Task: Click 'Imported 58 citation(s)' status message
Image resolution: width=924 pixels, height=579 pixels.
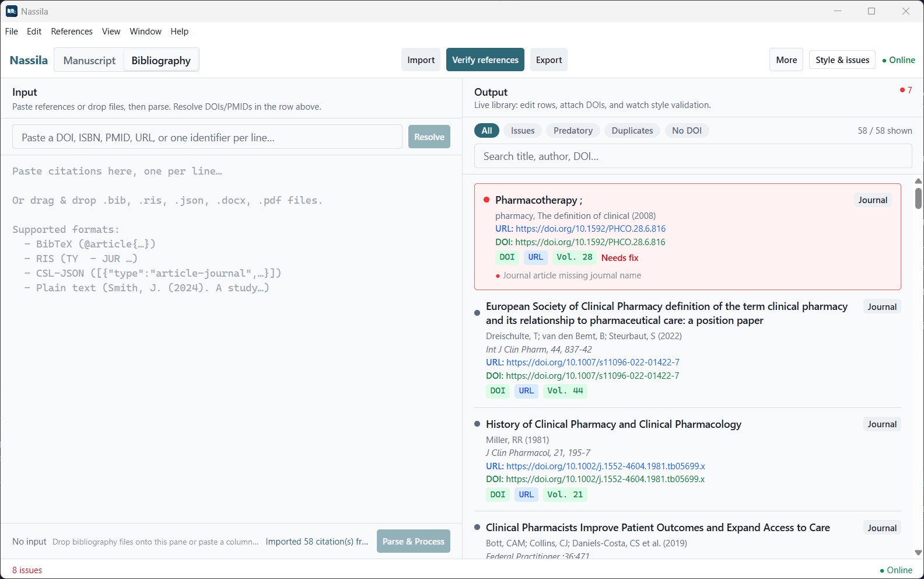Action: [x=317, y=541]
